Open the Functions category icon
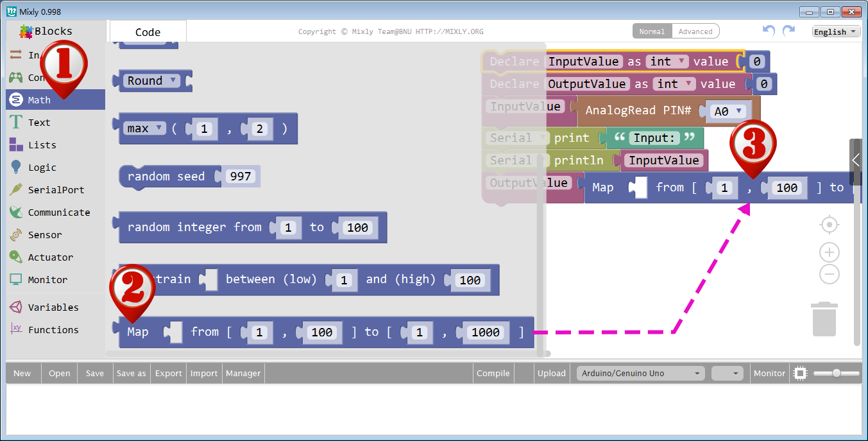The image size is (868, 441). [x=17, y=330]
